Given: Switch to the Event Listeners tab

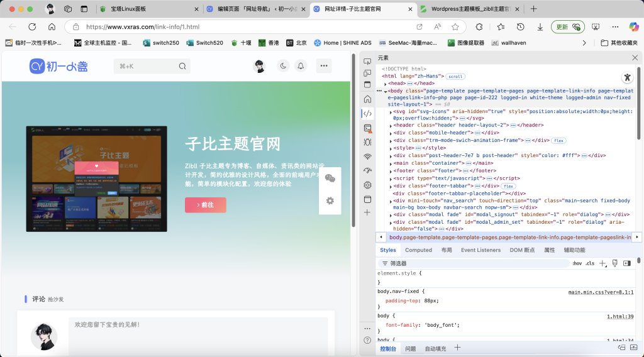Looking at the screenshot, I should click(x=480, y=250).
